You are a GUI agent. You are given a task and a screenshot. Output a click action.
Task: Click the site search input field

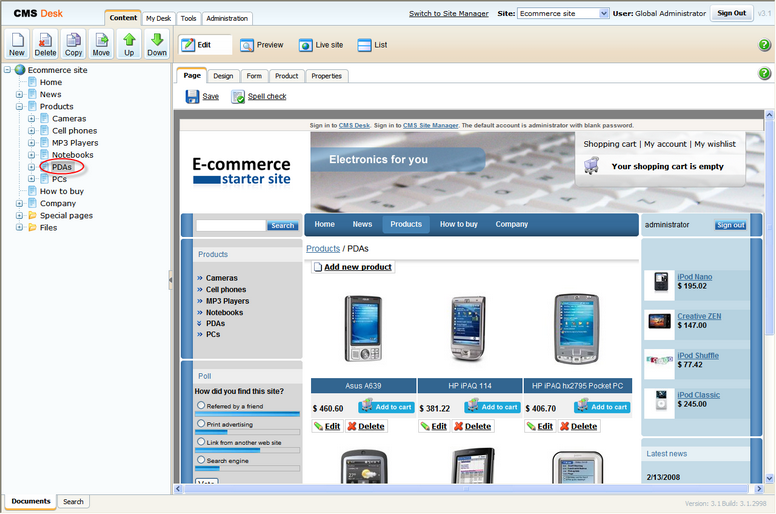pyautogui.click(x=231, y=226)
